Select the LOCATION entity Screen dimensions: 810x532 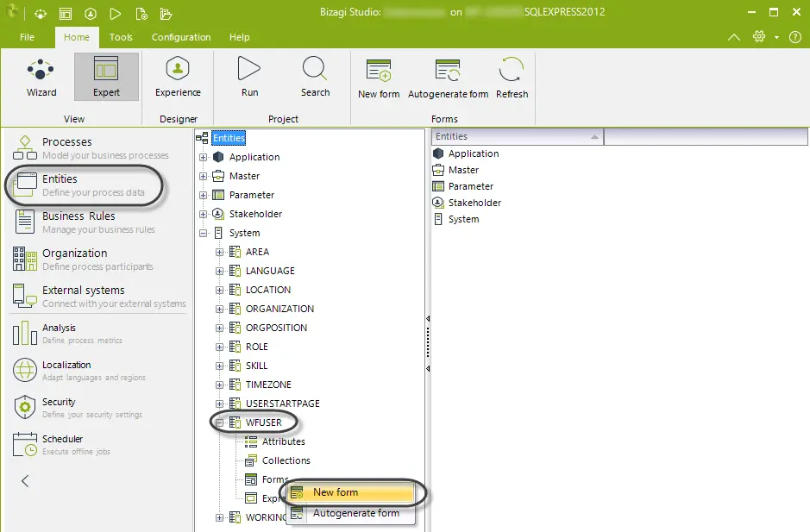tap(268, 290)
